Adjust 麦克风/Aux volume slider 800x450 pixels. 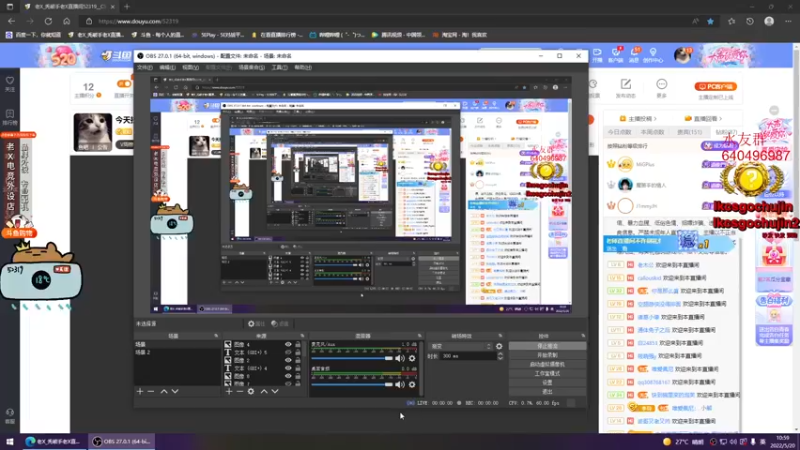tap(352, 359)
